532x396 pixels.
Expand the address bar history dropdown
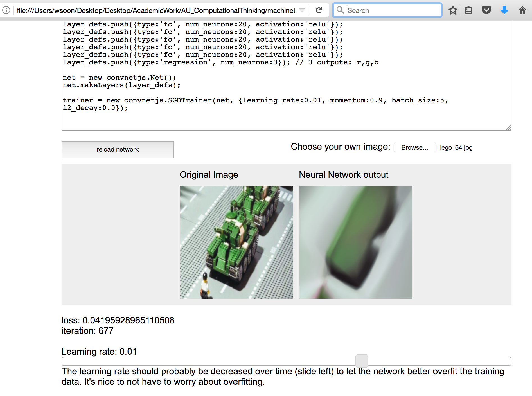[x=302, y=10]
